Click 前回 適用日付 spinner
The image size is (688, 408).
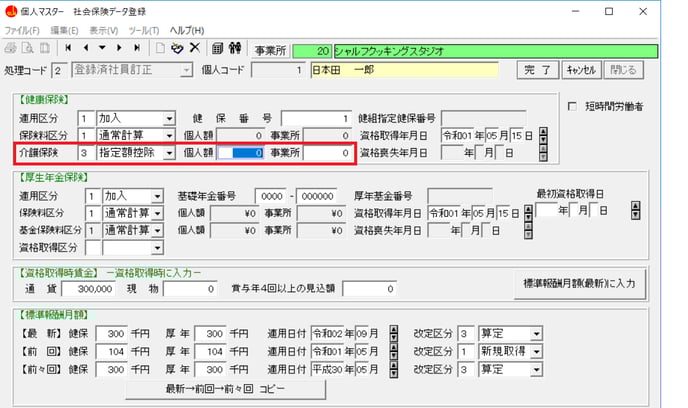[x=394, y=351]
